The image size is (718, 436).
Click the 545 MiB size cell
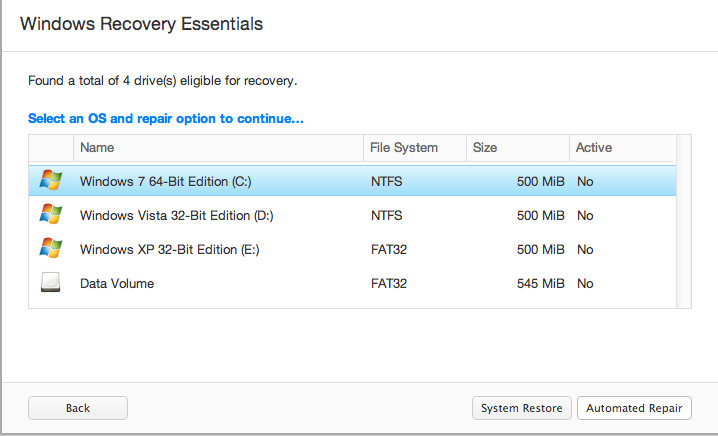pos(541,284)
